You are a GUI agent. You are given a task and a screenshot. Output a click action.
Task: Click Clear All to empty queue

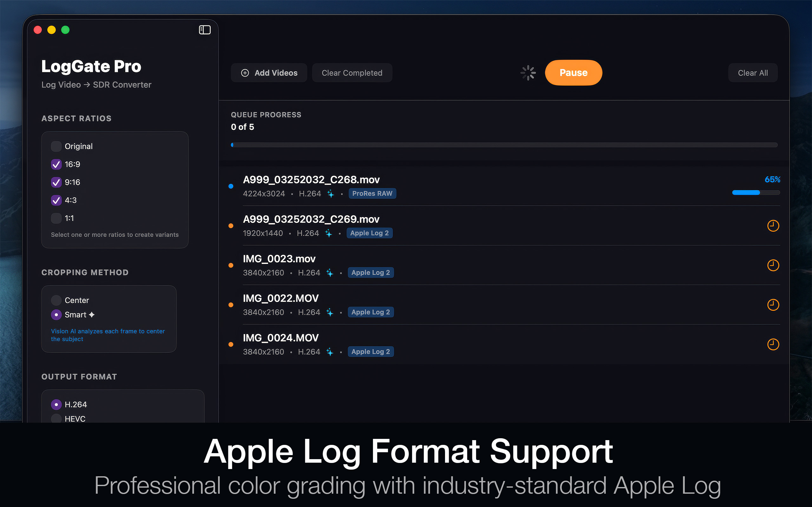[753, 73]
